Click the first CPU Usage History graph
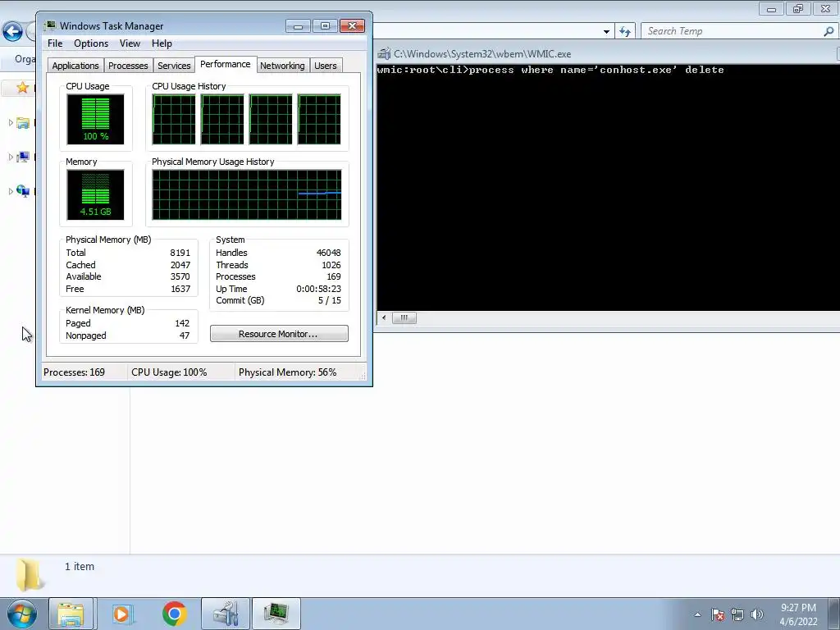This screenshot has height=630, width=840. tap(174, 119)
